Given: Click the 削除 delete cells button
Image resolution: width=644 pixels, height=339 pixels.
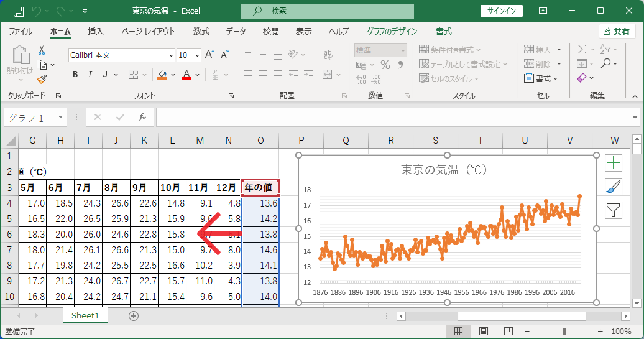Looking at the screenshot, I should click(x=537, y=64).
